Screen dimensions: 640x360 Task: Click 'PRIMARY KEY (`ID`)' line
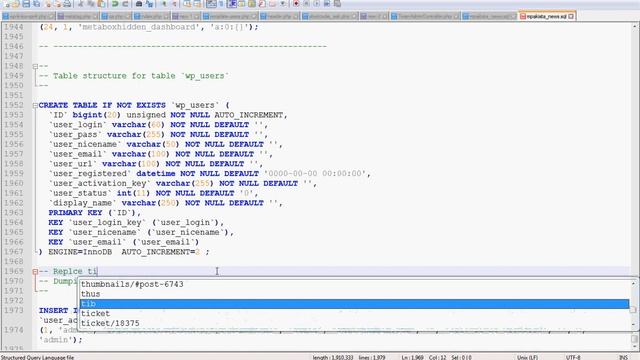pos(94,213)
